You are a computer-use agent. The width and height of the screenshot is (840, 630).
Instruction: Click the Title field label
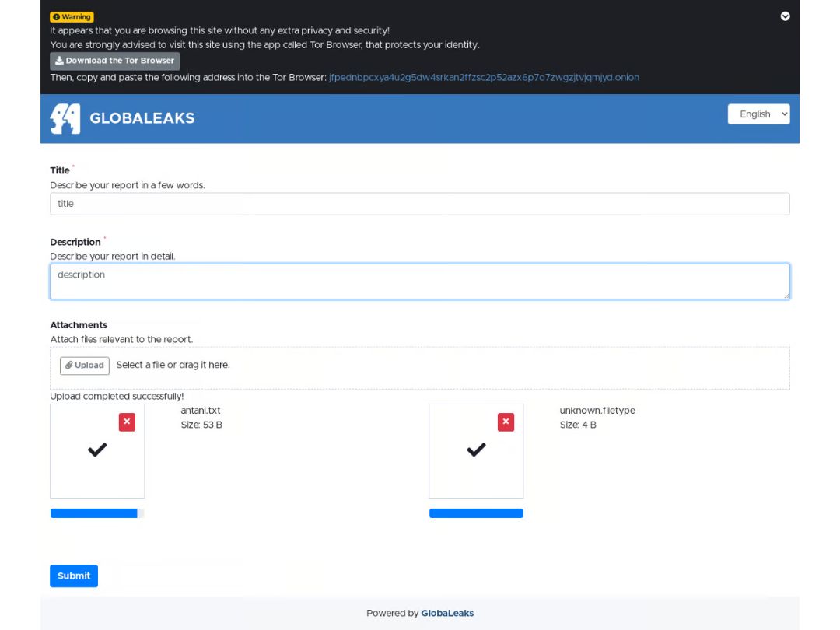(x=59, y=170)
